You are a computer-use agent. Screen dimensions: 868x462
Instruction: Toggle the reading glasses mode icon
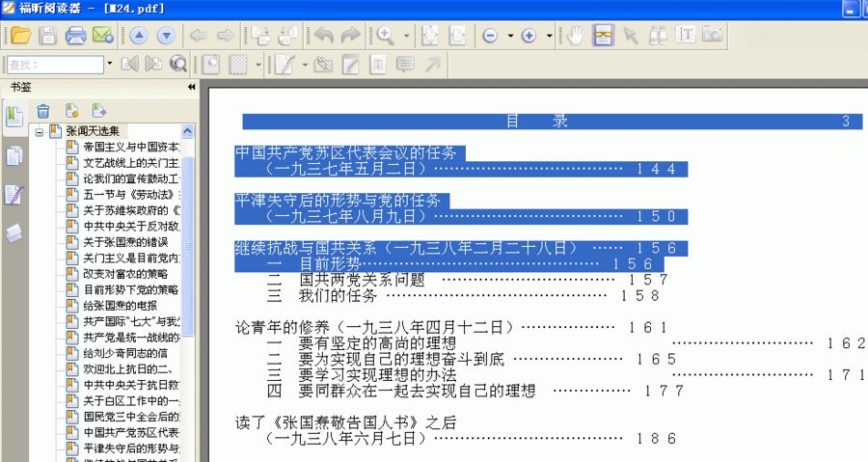click(604, 36)
